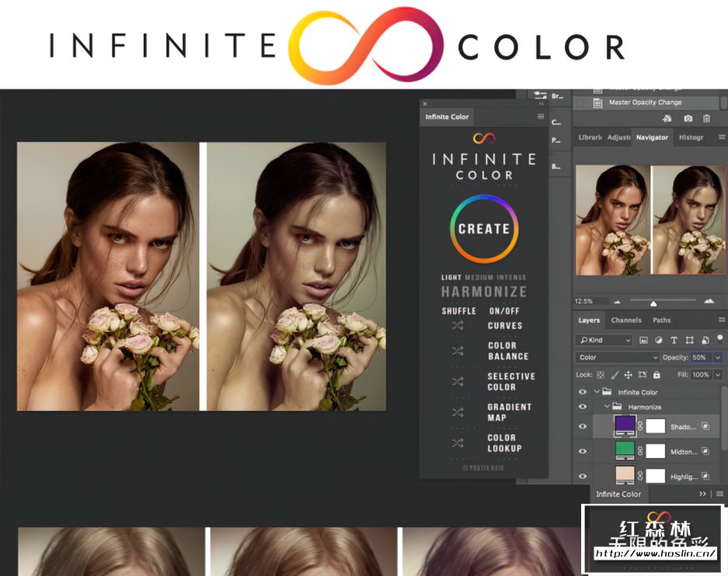Toggle Curves on/off in Infinite Color
The width and height of the screenshot is (728, 576).
505,325
